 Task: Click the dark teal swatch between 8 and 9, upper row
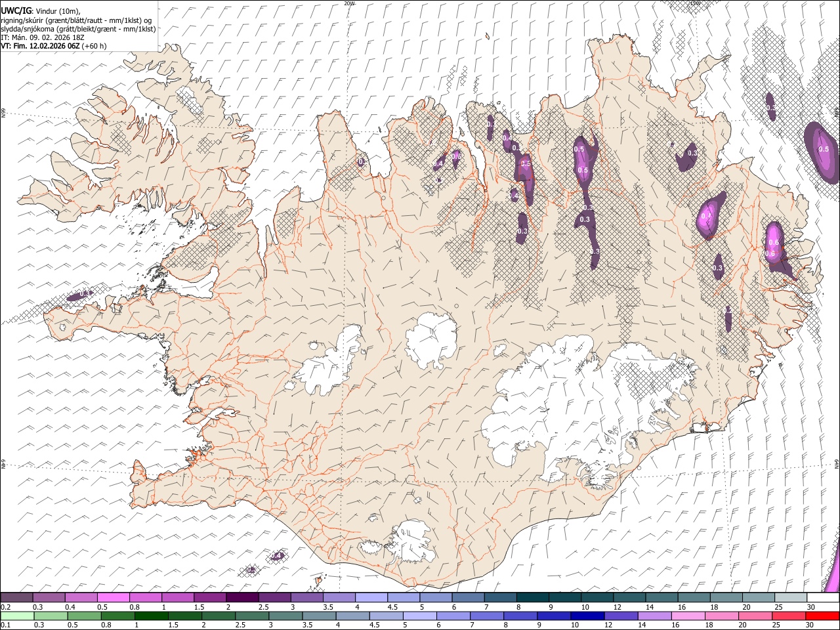533,598
